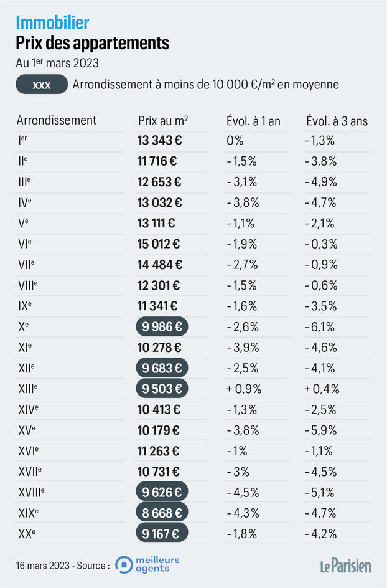387x588 pixels.
Task: Select the Prix au m² column header
Action: tap(163, 120)
